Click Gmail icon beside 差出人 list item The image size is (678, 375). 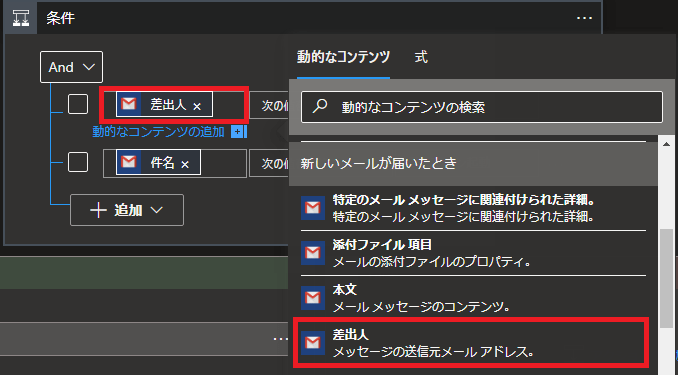click(x=313, y=343)
